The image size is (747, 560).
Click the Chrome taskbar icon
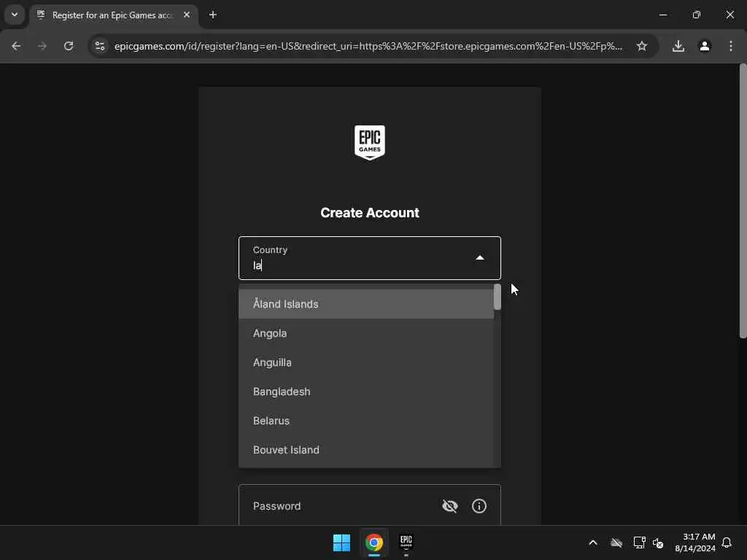click(x=374, y=542)
